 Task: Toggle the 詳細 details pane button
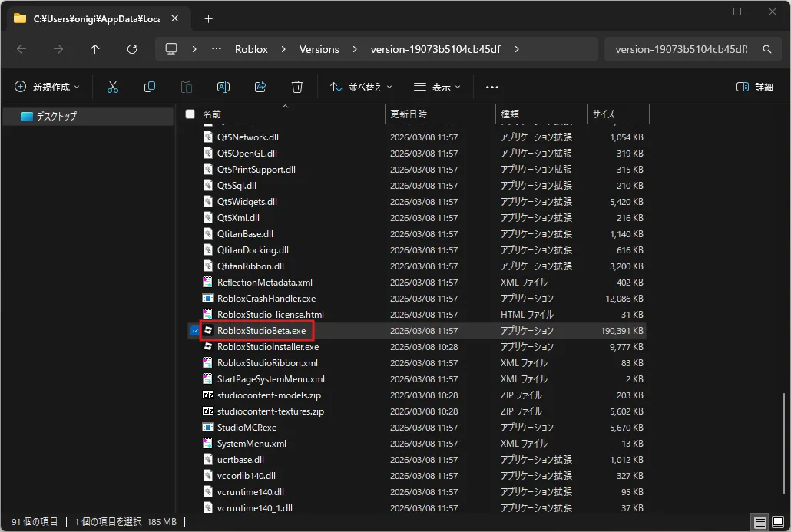[x=755, y=88]
